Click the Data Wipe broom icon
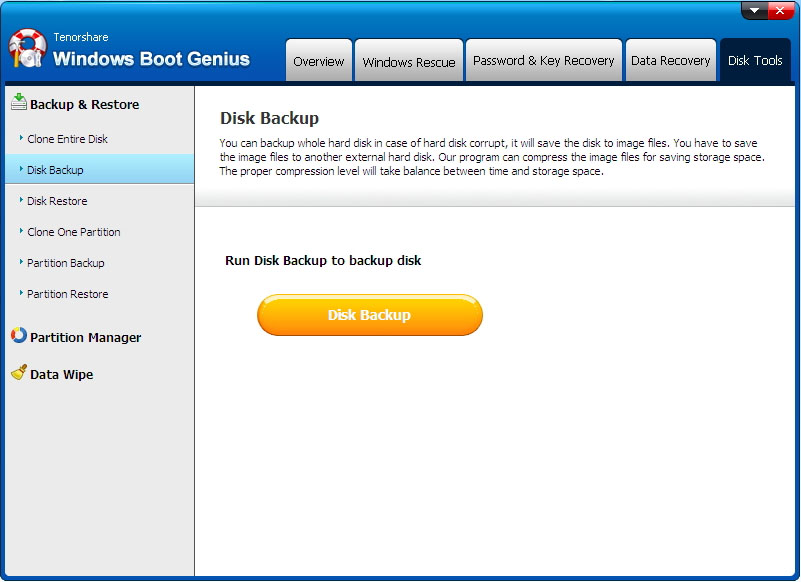Screen dimensions: 801x582 pyautogui.click(x=18, y=373)
